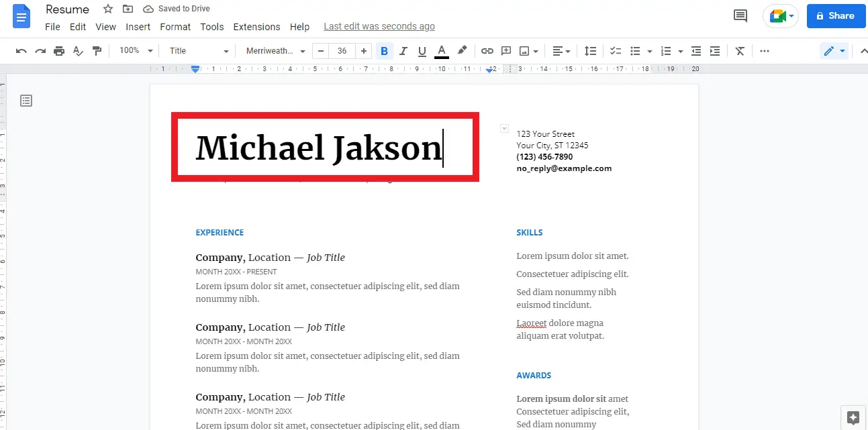Open the zoom level dropdown
This screenshot has height=430, width=868.
pyautogui.click(x=134, y=50)
